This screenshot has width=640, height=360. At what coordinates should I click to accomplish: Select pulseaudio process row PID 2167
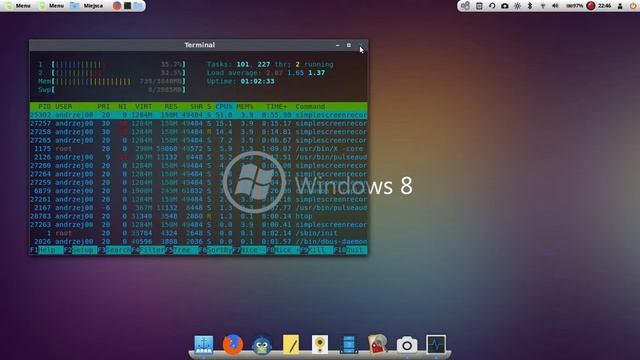click(x=198, y=208)
